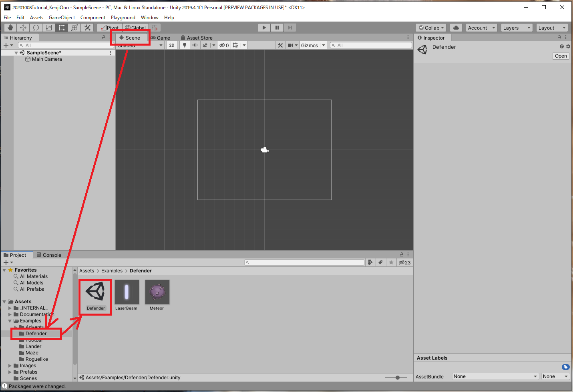This screenshot has width=573, height=392.
Task: Click the Inspector help icon
Action: pos(562,46)
